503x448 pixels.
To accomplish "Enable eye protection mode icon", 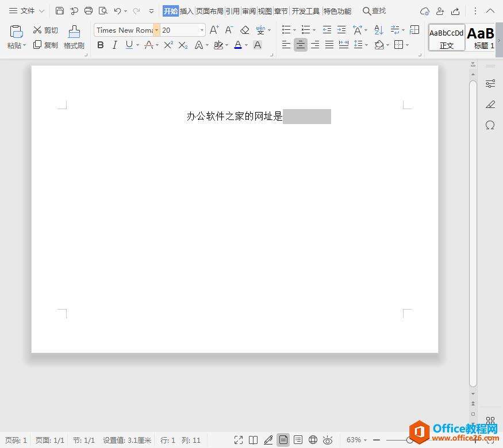I will click(x=328, y=440).
